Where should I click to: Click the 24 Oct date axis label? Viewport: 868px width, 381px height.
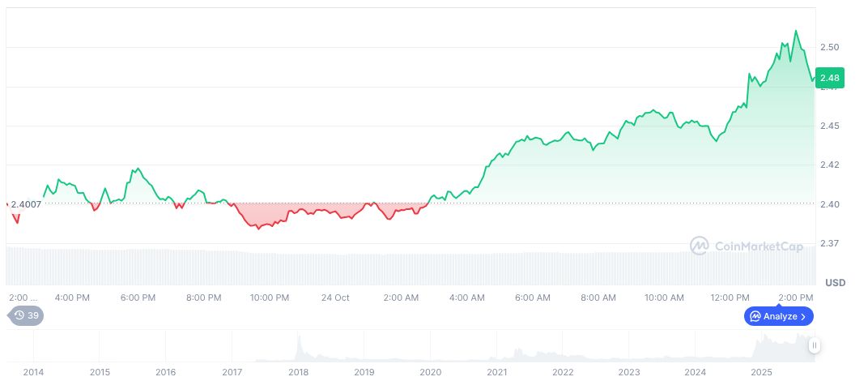click(x=335, y=298)
